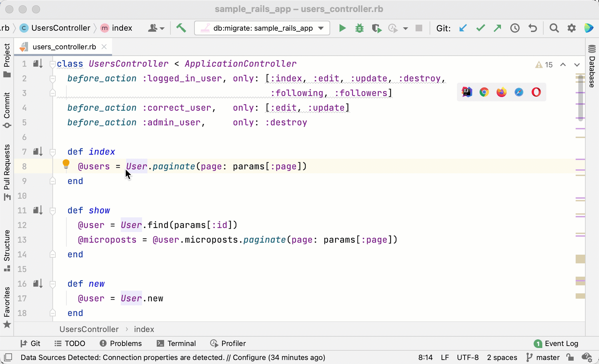599x364 pixels.
Task: Run the db:migrate configuration with green play icon
Action: click(x=342, y=28)
